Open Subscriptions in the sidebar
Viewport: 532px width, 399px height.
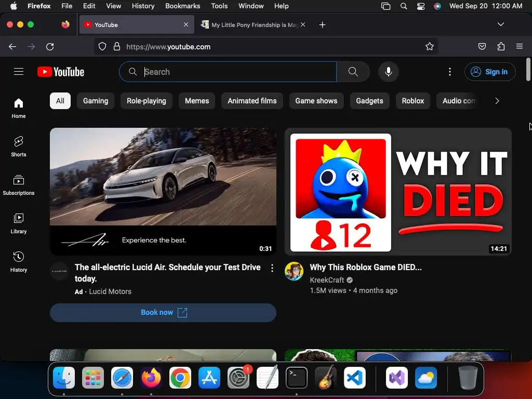pos(19,185)
